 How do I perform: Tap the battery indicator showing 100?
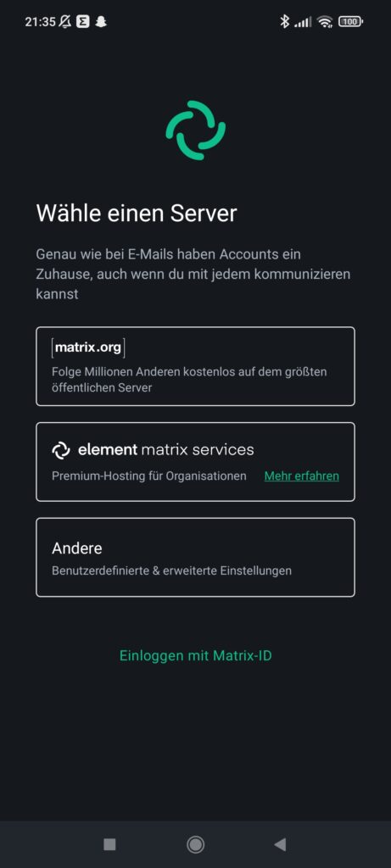350,21
